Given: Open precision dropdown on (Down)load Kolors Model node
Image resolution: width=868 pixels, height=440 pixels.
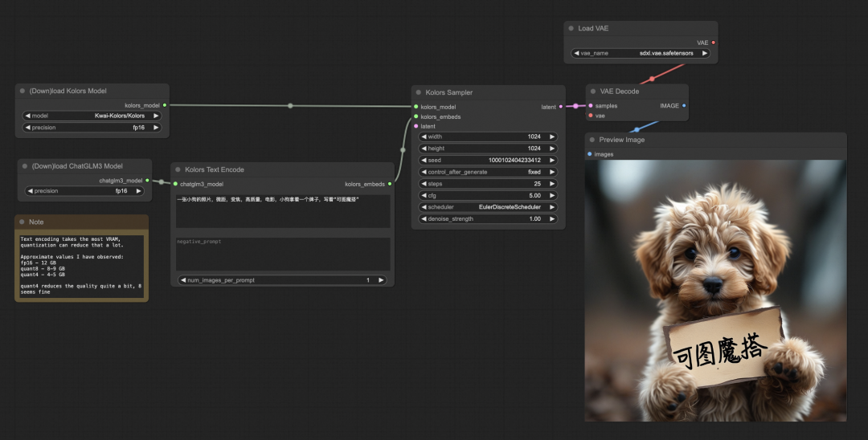Looking at the screenshot, I should (x=92, y=128).
